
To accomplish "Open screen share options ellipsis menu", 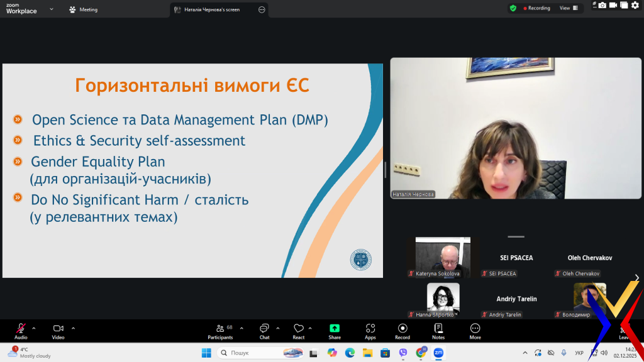I will coord(262,9).
